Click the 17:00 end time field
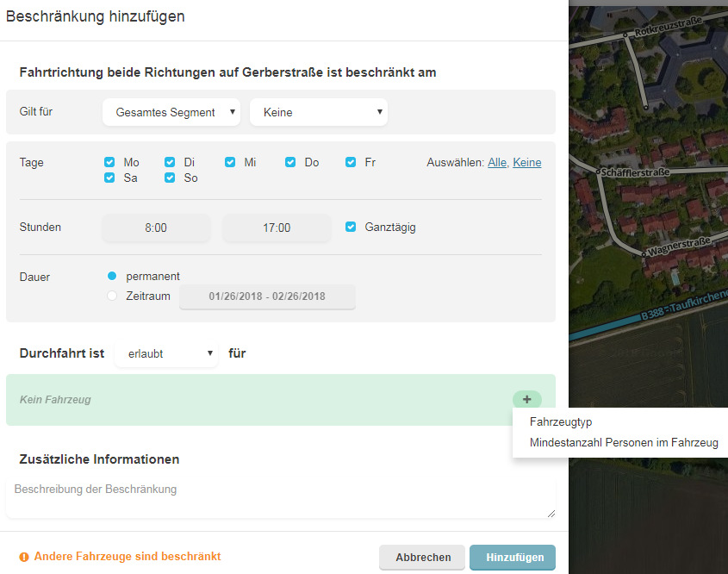Viewport: 728px width, 574px height. click(x=277, y=228)
